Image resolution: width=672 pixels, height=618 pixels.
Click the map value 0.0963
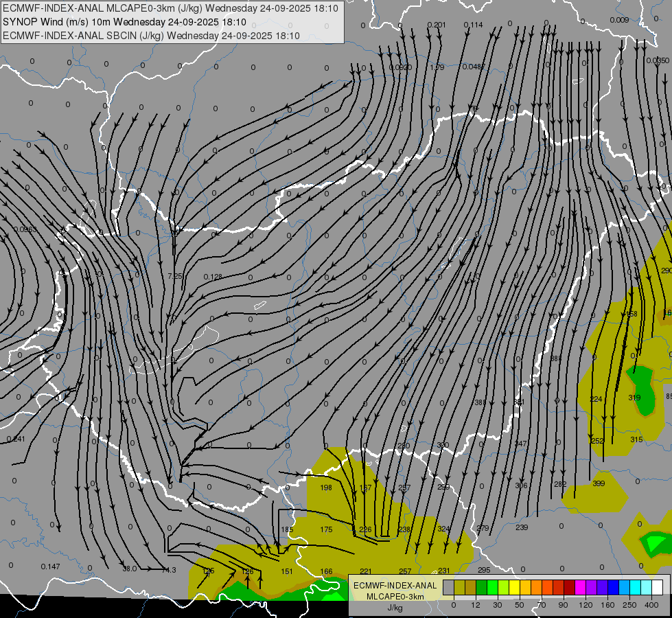[25, 229]
